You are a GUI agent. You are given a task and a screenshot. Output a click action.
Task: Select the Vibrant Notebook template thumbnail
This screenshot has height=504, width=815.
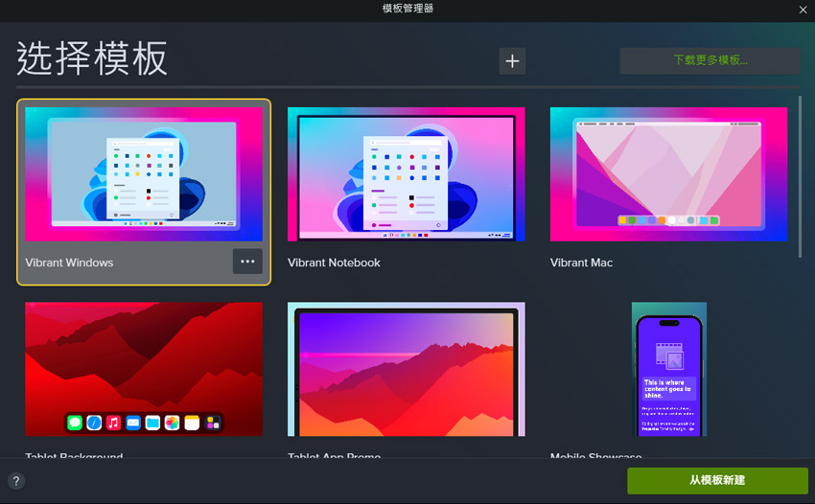tap(406, 173)
